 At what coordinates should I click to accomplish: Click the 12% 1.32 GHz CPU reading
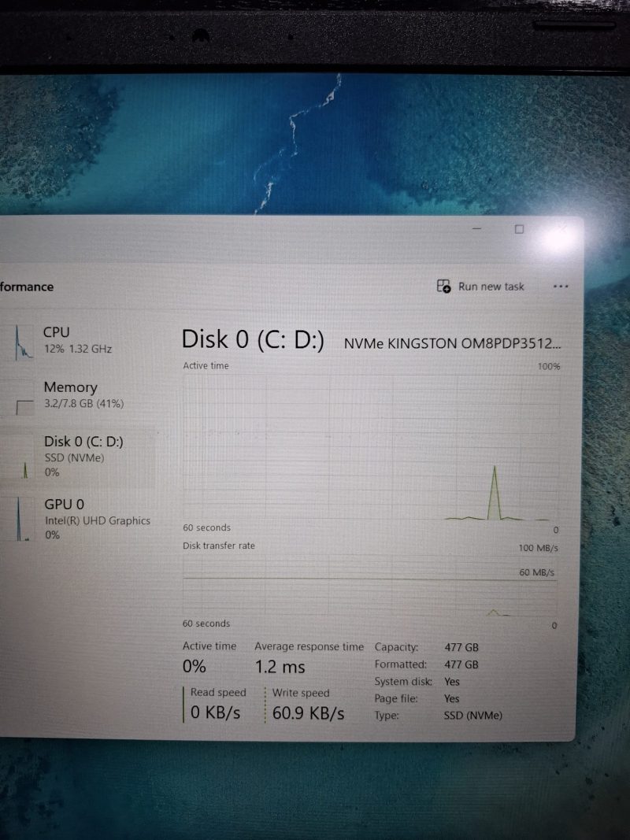point(78,349)
